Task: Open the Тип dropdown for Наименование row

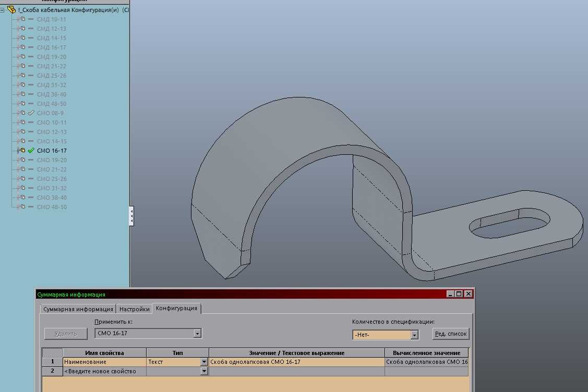Action: (203, 362)
